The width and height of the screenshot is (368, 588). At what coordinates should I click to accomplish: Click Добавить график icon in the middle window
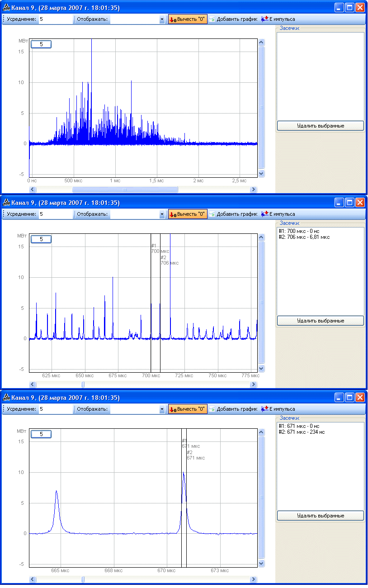pos(212,214)
